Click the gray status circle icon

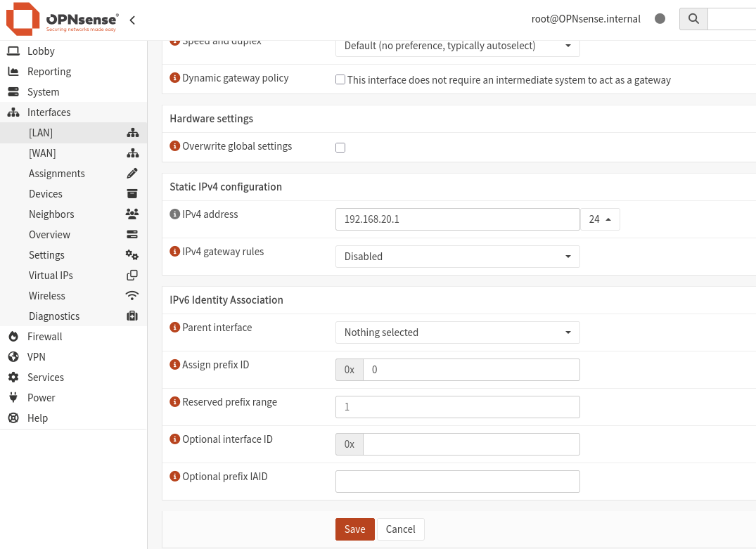click(x=660, y=19)
